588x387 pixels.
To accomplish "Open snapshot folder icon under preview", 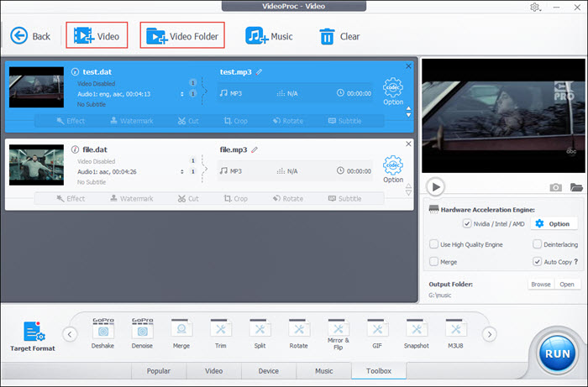I will pyautogui.click(x=576, y=187).
